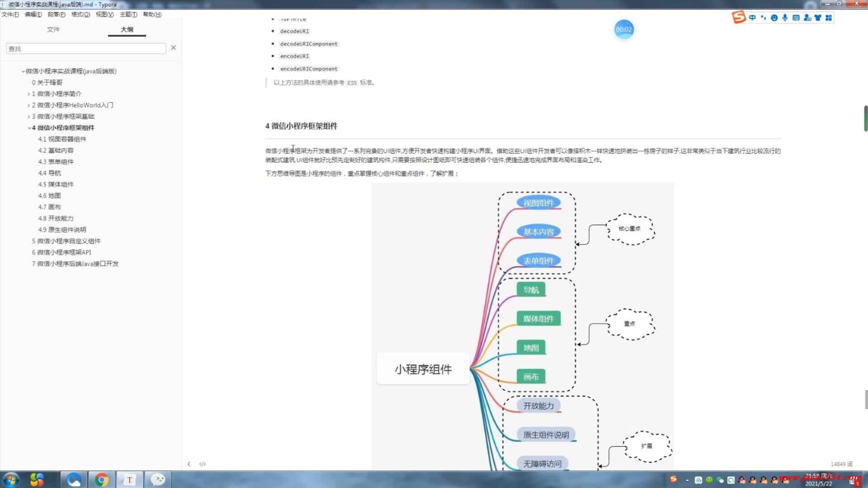The image size is (868, 488).
Task: Toggle punctuation mode on Sogou bar
Action: [x=763, y=18]
